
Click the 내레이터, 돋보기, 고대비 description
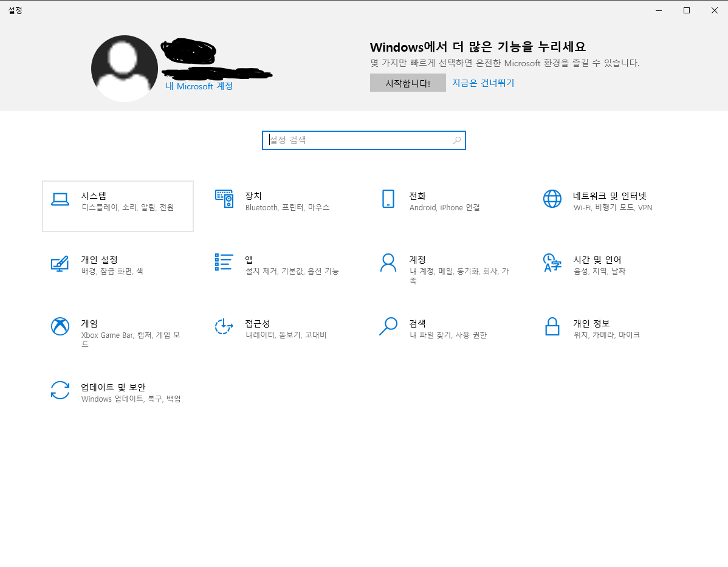coord(286,335)
